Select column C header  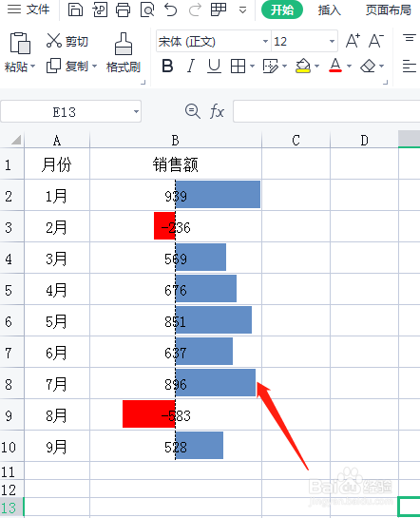(296, 140)
